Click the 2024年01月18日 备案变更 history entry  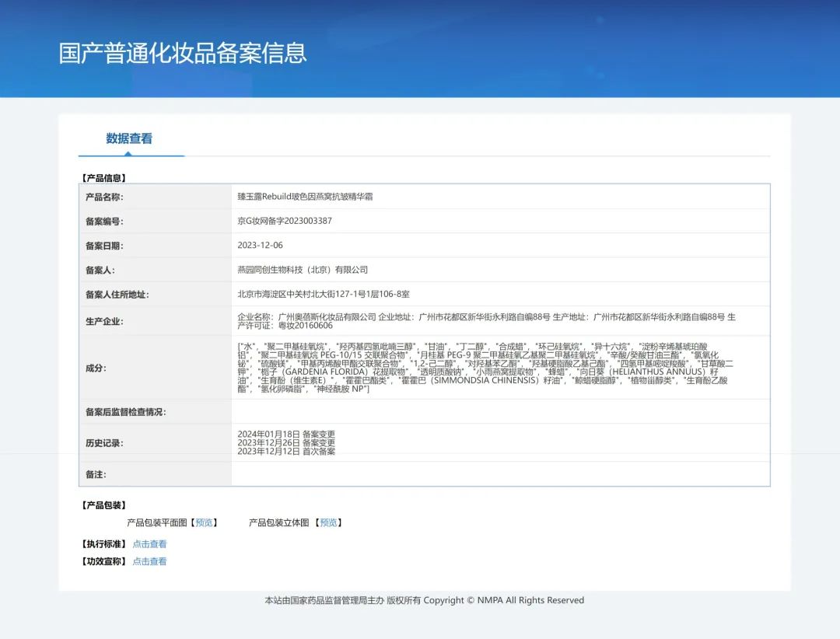coord(286,435)
